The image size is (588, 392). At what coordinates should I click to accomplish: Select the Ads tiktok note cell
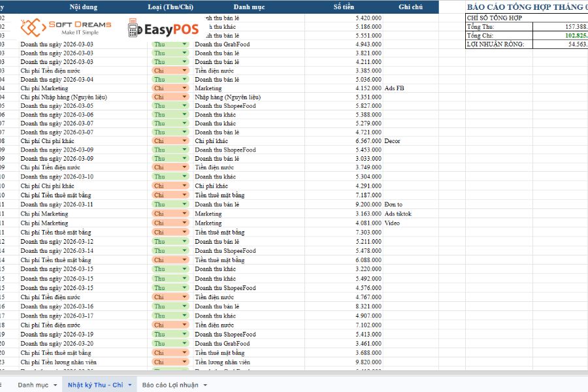pos(411,214)
